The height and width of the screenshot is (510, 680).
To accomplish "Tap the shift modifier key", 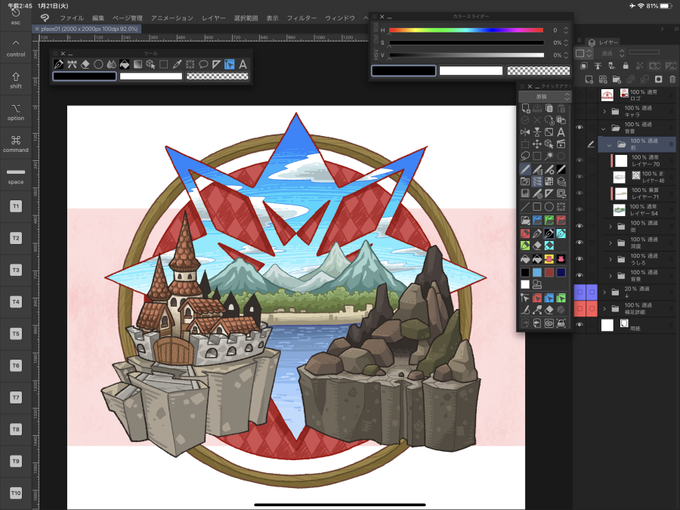I will [x=16, y=80].
